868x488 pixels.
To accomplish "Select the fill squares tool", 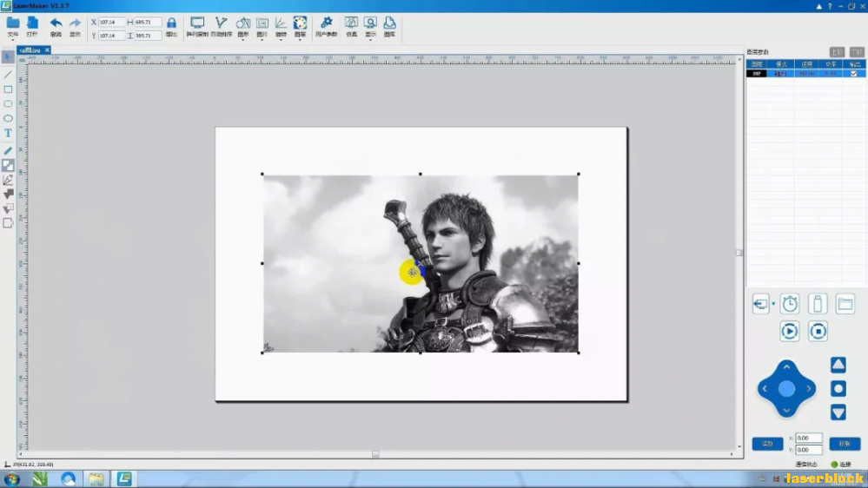I will [x=8, y=165].
